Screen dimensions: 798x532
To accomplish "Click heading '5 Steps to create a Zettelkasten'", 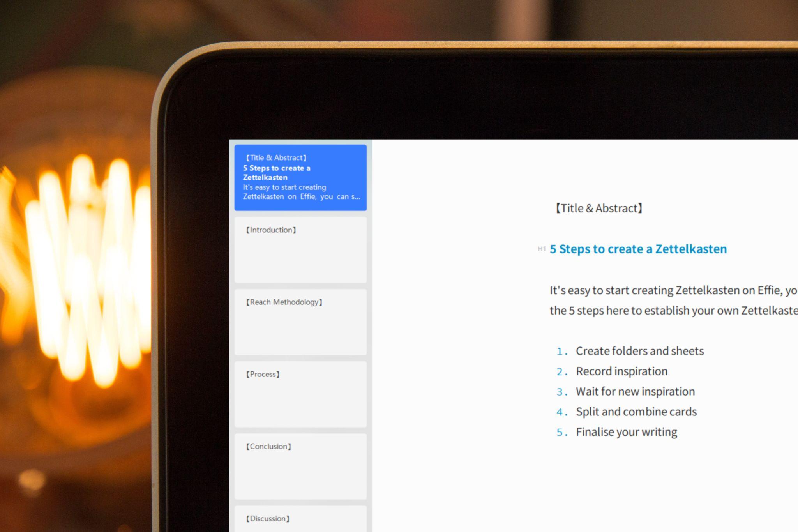I will coord(638,249).
